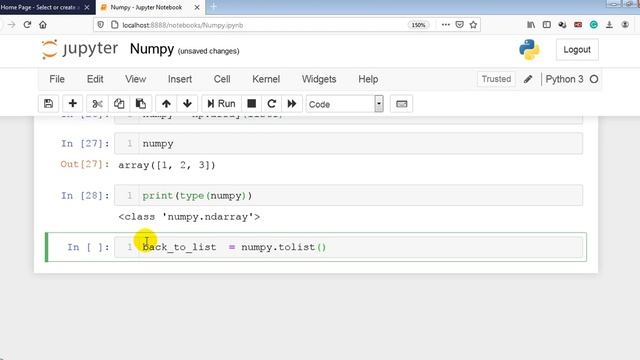640x360 pixels.
Task: Click the green Grammarly extension icon
Action: pos(594,24)
